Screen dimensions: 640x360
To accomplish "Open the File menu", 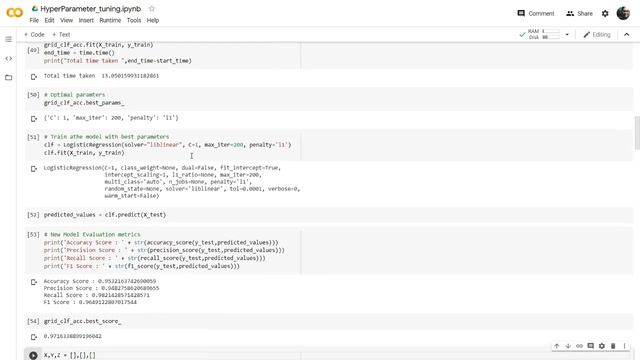I will pyautogui.click(x=34, y=20).
